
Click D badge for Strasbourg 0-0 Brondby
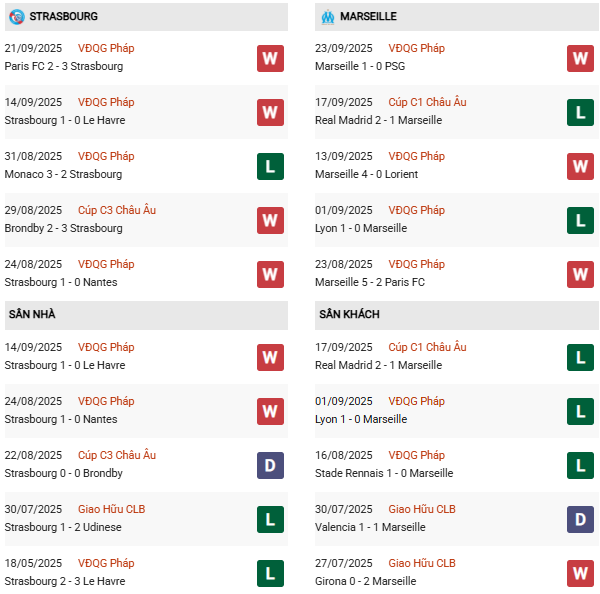click(270, 465)
